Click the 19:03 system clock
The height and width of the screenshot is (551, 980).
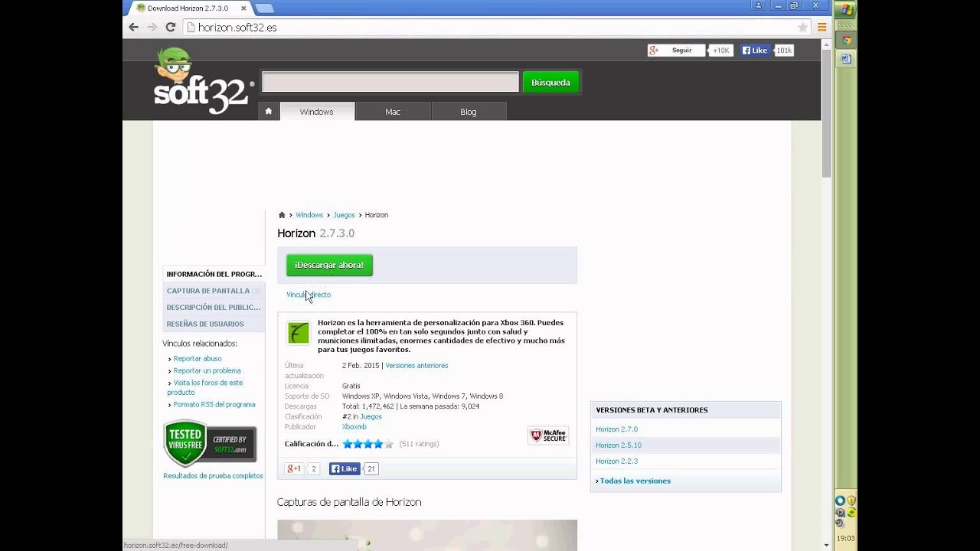(846, 539)
